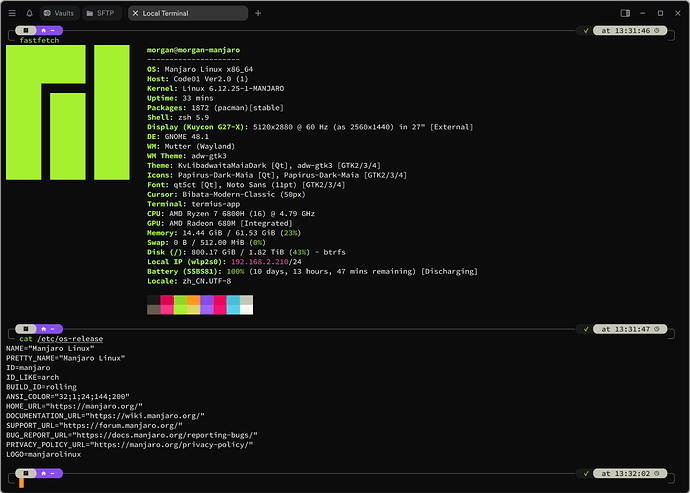690x493 pixels.
Task: Click the Kernel: Linux 6.12.25-1-MANJARO line
Action: coord(216,88)
